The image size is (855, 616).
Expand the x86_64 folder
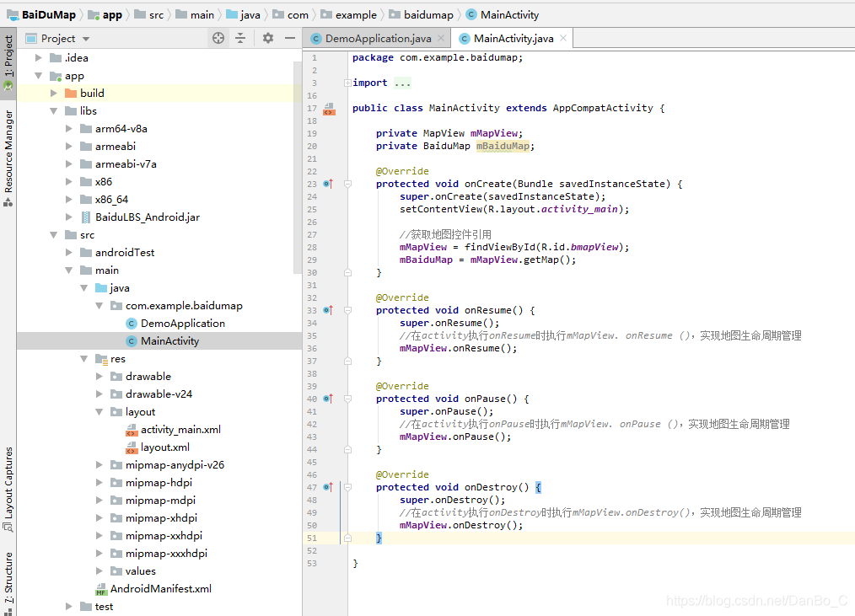pyautogui.click(x=68, y=200)
